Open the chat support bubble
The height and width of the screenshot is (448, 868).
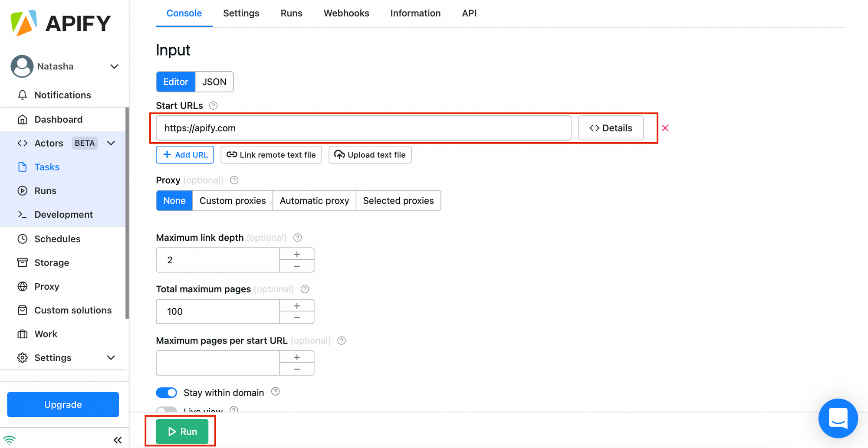pyautogui.click(x=838, y=418)
